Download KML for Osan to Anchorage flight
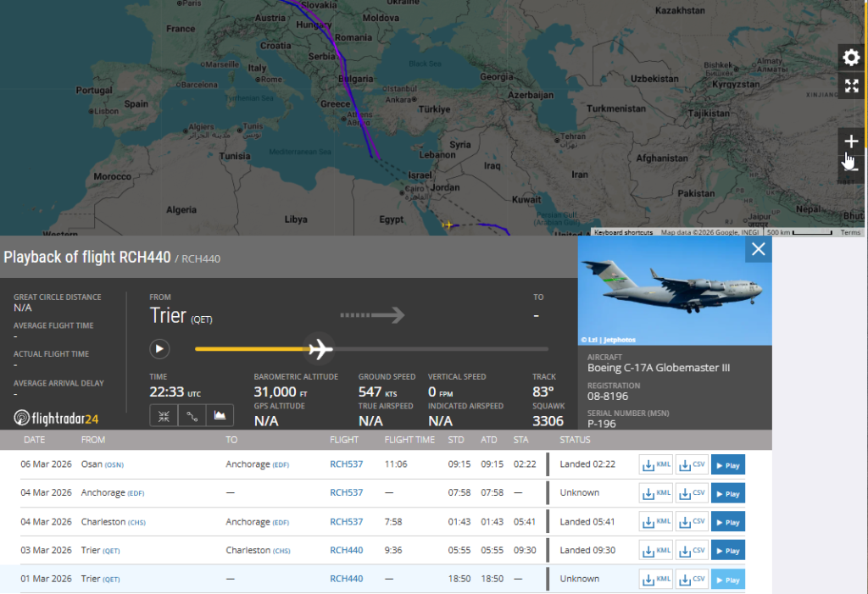This screenshot has height=594, width=868. point(655,465)
